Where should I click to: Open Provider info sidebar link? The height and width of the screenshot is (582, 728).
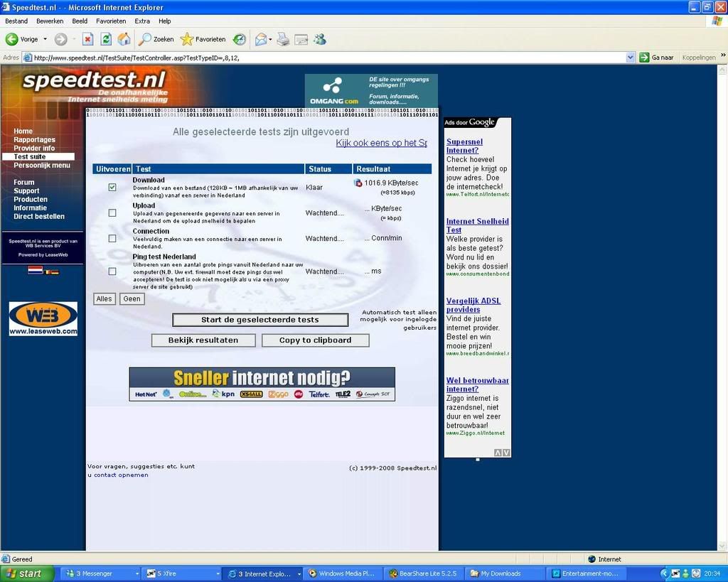[34, 148]
